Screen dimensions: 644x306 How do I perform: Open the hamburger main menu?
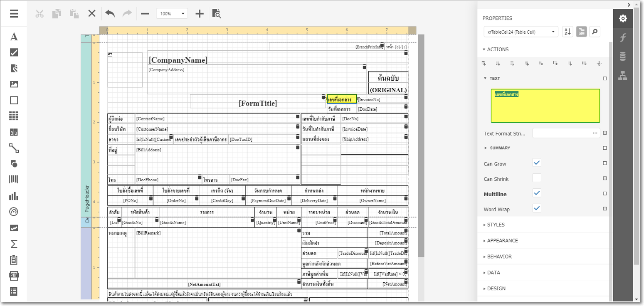14,13
